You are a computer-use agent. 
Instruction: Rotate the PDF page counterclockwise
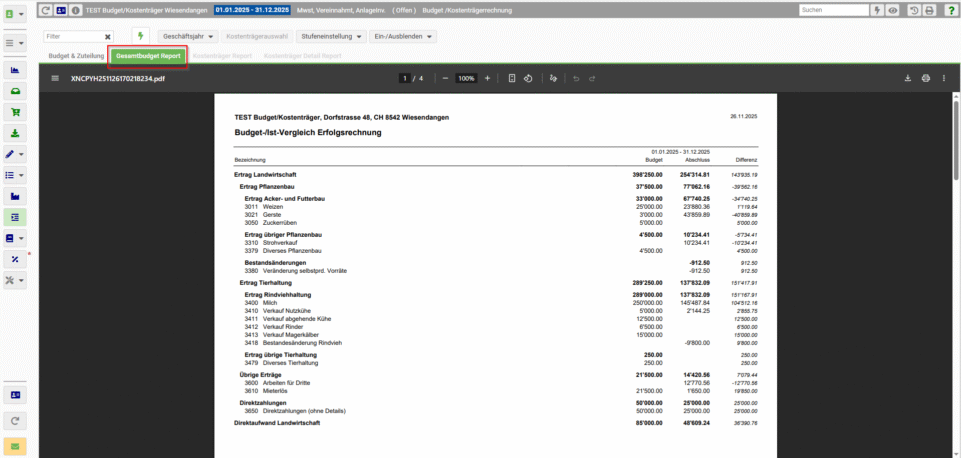[x=527, y=78]
